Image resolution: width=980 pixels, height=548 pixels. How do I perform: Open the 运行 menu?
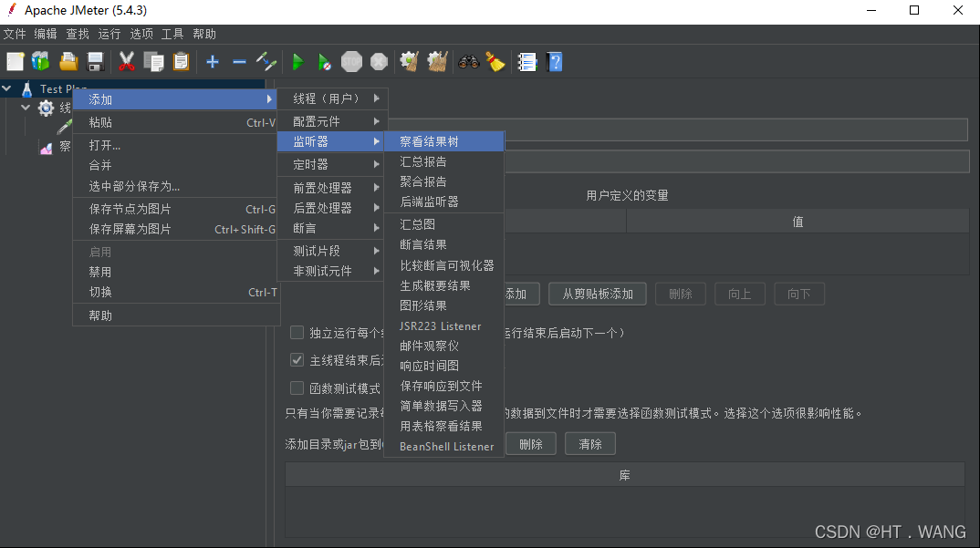(x=109, y=34)
